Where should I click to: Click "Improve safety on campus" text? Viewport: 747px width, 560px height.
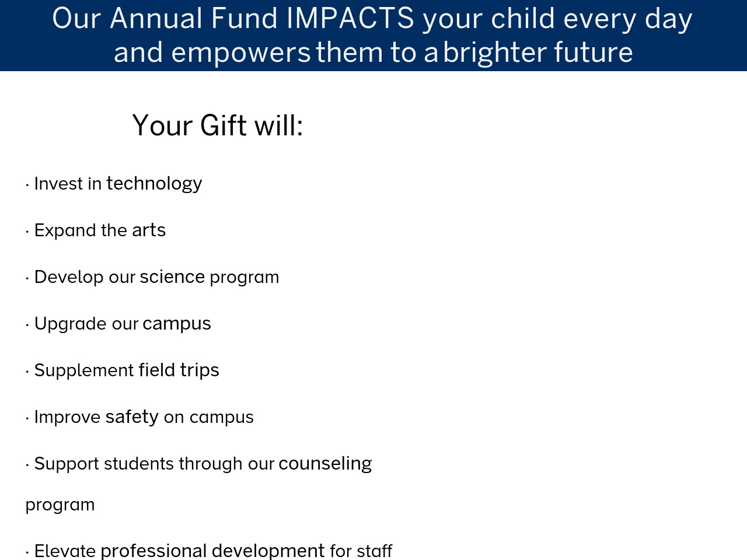pos(139,417)
